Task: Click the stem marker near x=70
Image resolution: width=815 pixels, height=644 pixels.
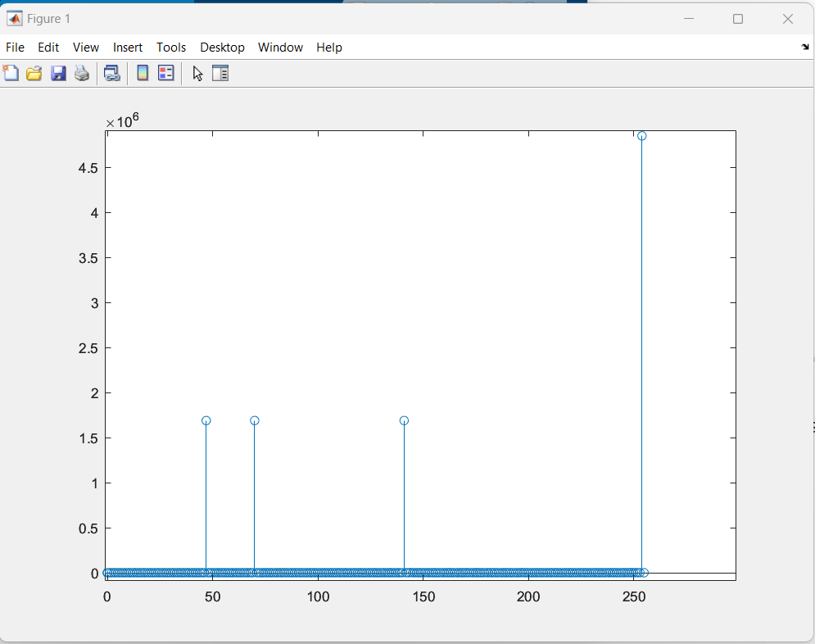Action: pos(254,420)
